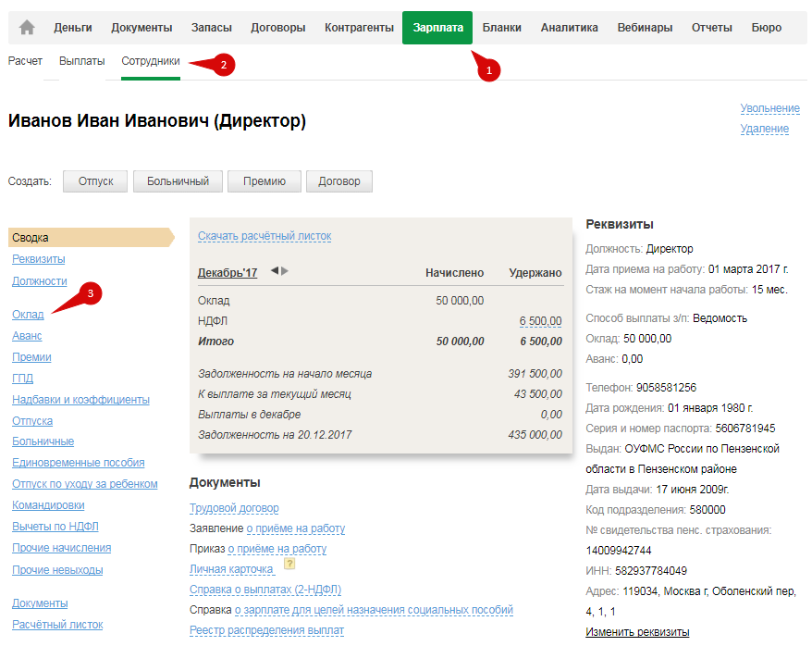The height and width of the screenshot is (646, 812).
Task: Create sick leave with Больничный button
Action: pyautogui.click(x=178, y=181)
